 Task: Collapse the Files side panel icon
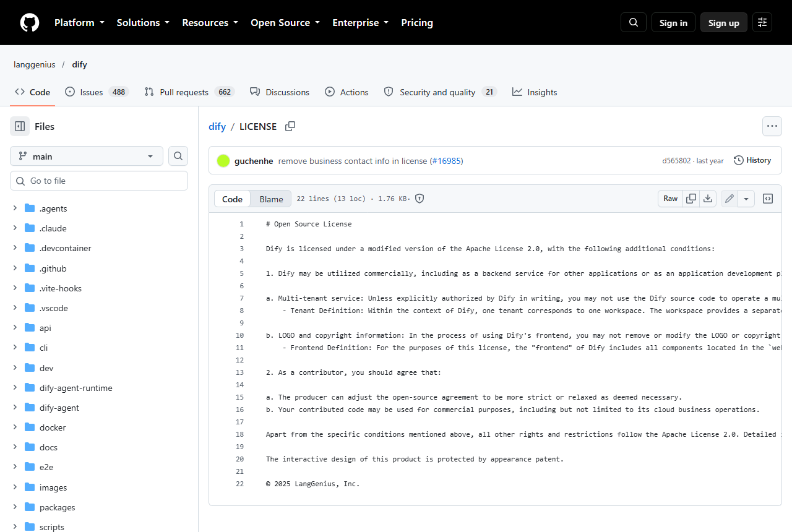[20, 126]
